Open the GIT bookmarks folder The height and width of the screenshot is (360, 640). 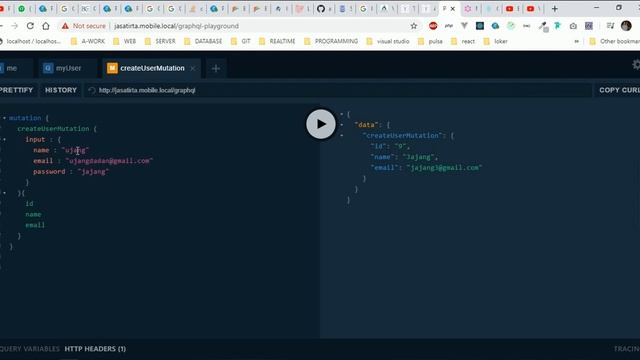click(240, 41)
